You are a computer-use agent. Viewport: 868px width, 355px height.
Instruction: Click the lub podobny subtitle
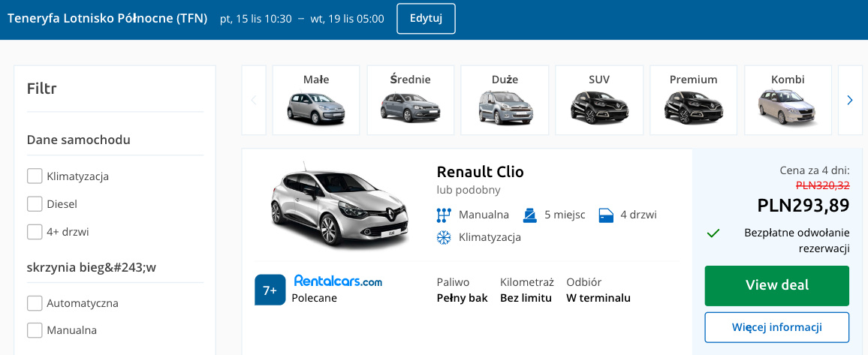(x=469, y=190)
